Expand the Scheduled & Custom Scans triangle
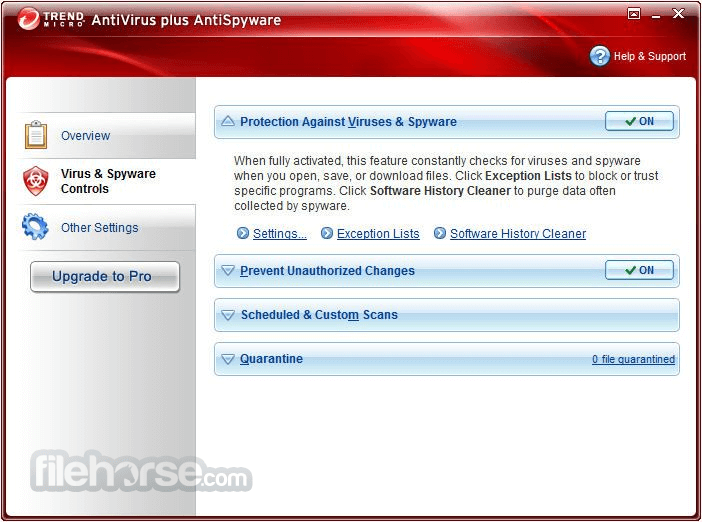The width and height of the screenshot is (702, 522). (228, 315)
